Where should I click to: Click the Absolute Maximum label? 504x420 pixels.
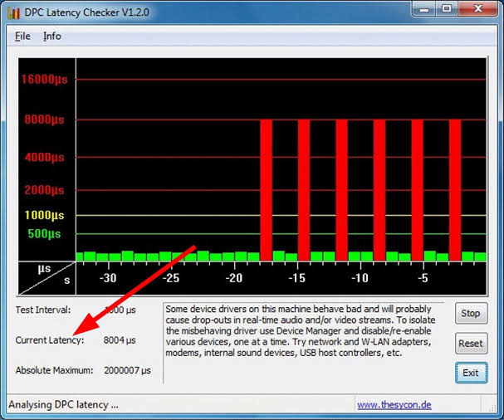[54, 370]
